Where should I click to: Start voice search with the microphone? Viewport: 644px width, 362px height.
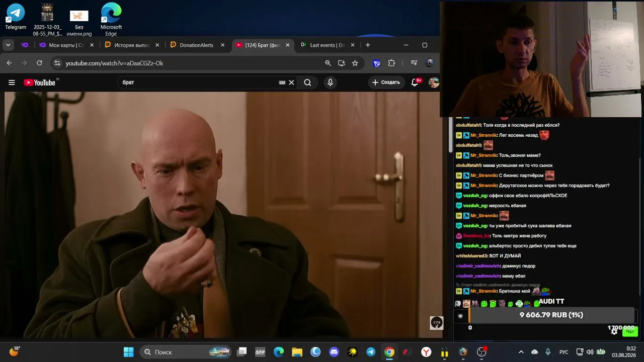pyautogui.click(x=330, y=82)
